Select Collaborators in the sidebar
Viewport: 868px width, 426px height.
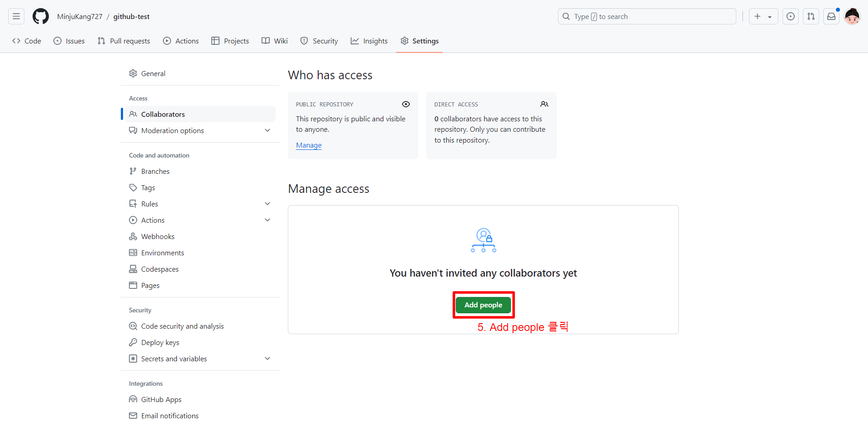coord(200,114)
